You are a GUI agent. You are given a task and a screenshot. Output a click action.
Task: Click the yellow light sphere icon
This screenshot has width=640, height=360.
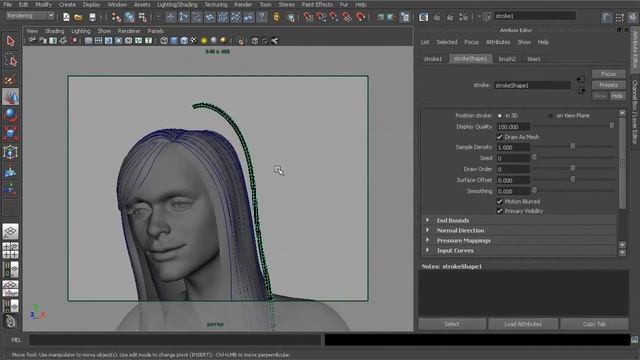204,40
